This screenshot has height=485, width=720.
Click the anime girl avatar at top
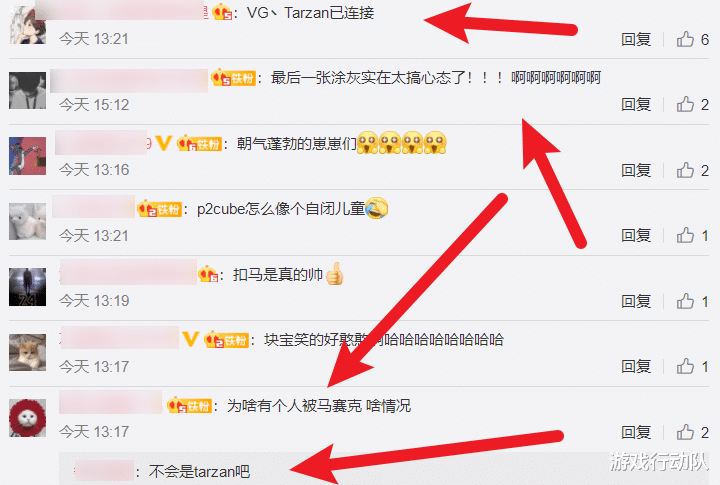[x=28, y=25]
